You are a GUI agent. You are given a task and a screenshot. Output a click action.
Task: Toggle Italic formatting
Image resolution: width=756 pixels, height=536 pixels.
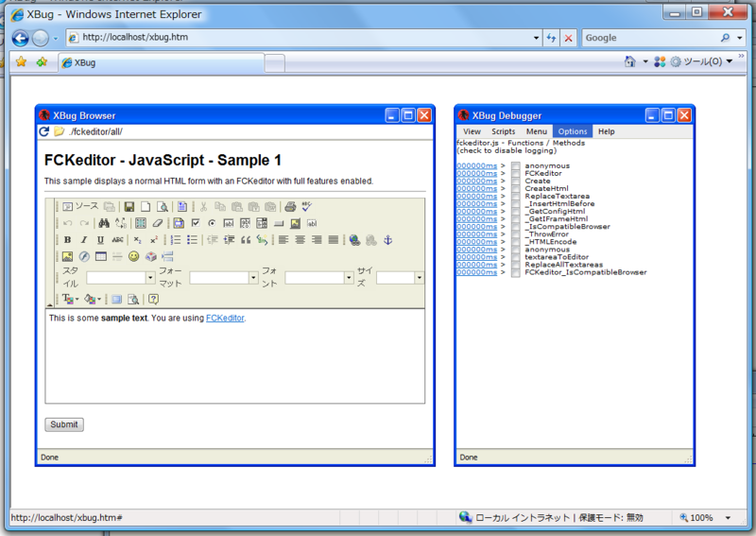point(84,240)
